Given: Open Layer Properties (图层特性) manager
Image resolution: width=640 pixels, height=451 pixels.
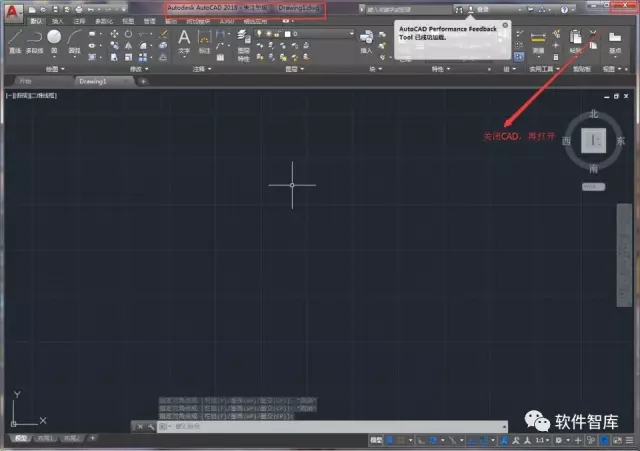Looking at the screenshot, I should pyautogui.click(x=244, y=46).
